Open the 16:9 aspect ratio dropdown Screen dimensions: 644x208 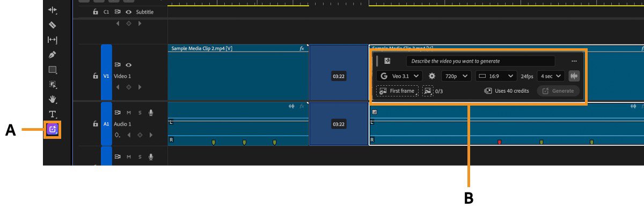coord(496,76)
